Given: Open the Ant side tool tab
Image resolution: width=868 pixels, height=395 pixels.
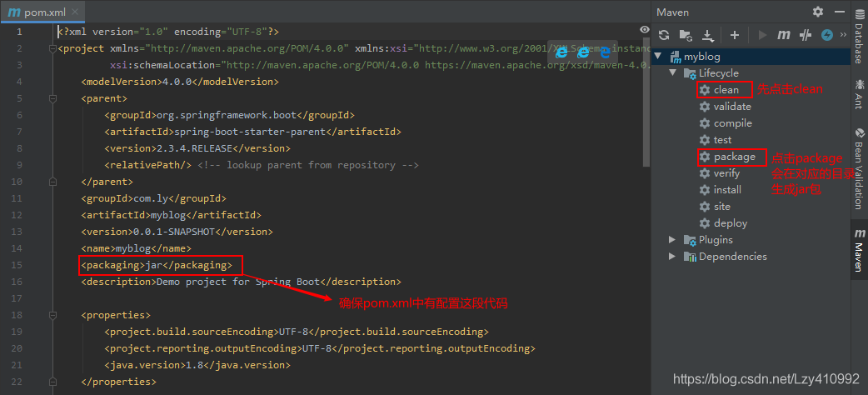Looking at the screenshot, I should click(859, 94).
